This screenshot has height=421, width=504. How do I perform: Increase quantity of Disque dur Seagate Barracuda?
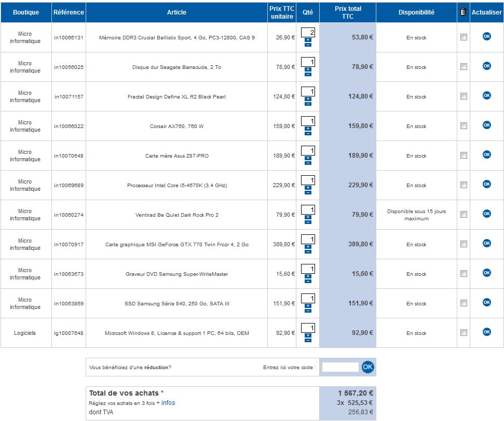click(x=308, y=69)
